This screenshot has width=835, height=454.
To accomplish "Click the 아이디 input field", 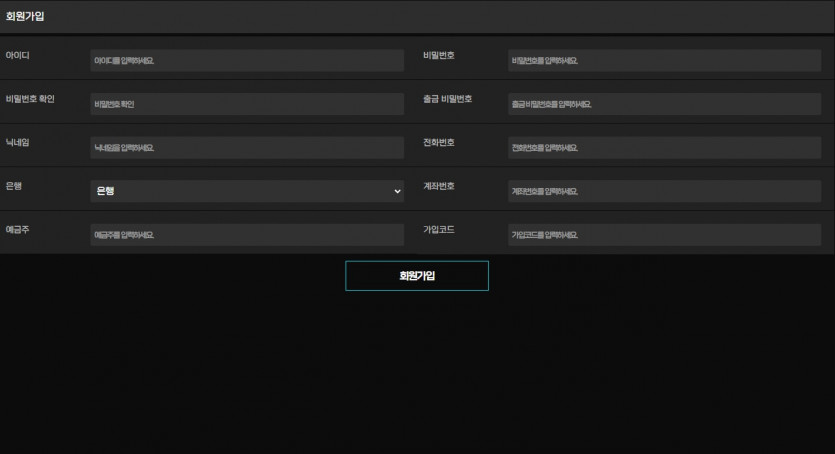I will [x=247, y=61].
